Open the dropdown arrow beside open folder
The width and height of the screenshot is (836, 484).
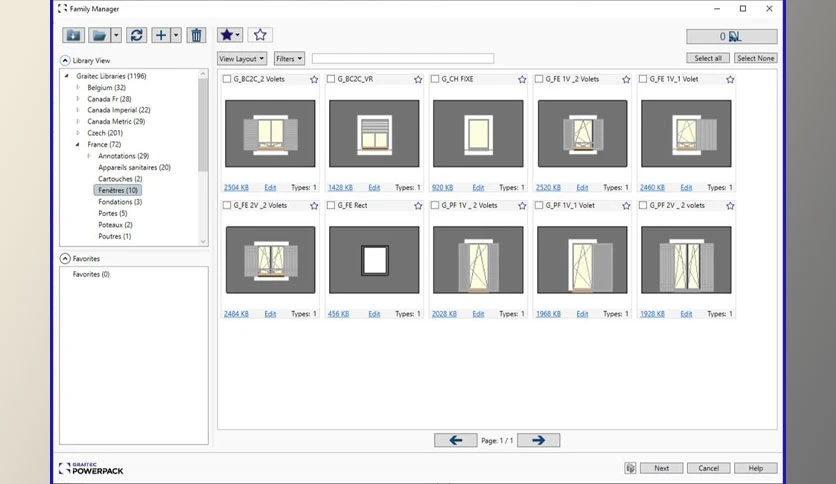[x=117, y=35]
